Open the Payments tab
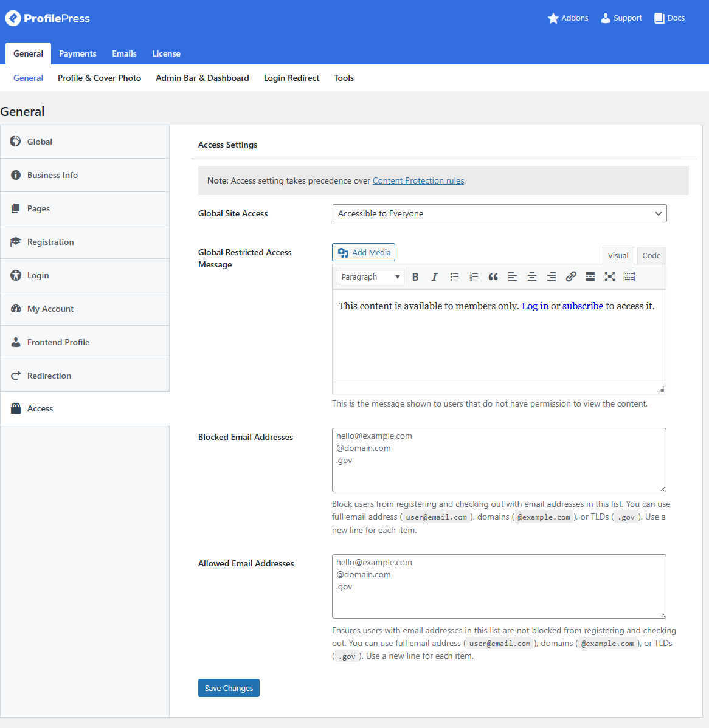This screenshot has height=728, width=709. tap(78, 53)
